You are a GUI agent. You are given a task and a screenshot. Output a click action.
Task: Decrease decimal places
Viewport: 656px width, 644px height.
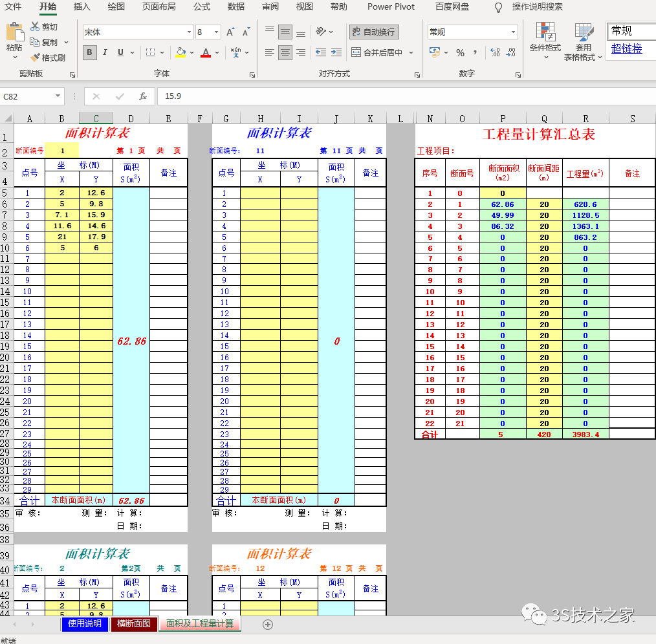coord(511,52)
